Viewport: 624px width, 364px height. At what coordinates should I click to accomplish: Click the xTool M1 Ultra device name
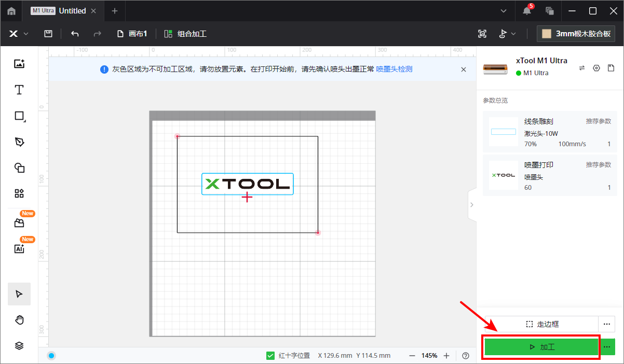[541, 61]
